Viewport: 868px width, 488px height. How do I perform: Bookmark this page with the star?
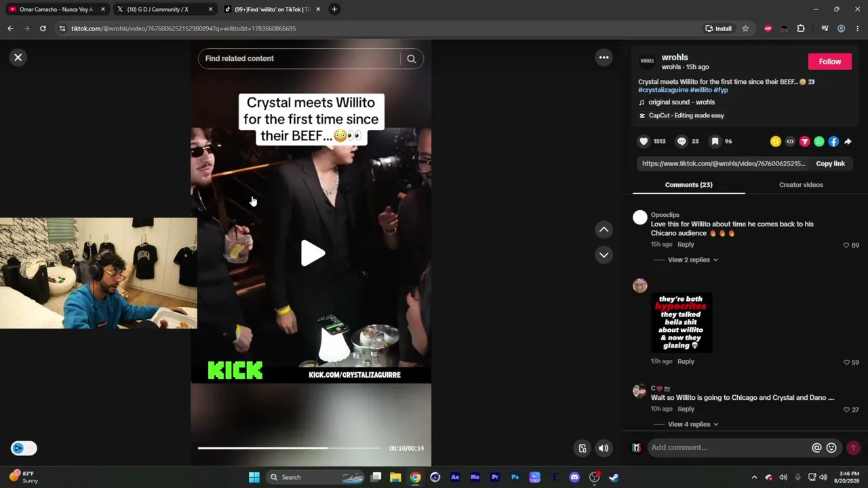745,28
